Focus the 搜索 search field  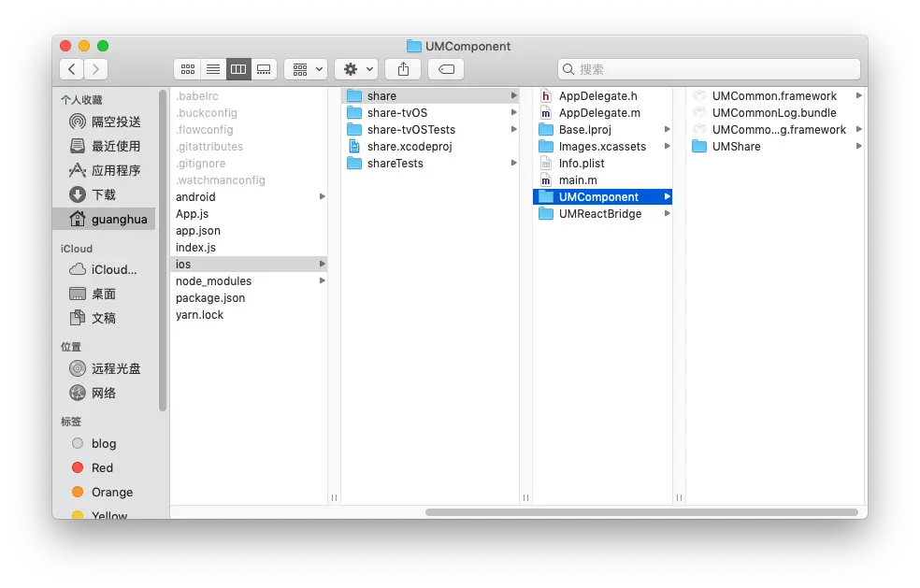pyautogui.click(x=709, y=69)
